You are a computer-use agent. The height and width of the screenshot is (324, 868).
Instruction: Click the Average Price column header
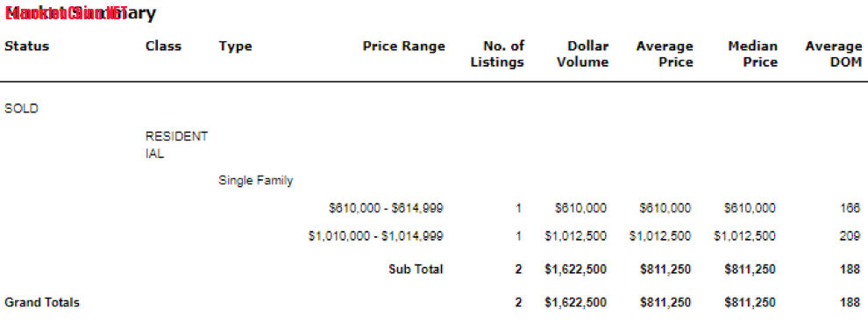click(665, 54)
